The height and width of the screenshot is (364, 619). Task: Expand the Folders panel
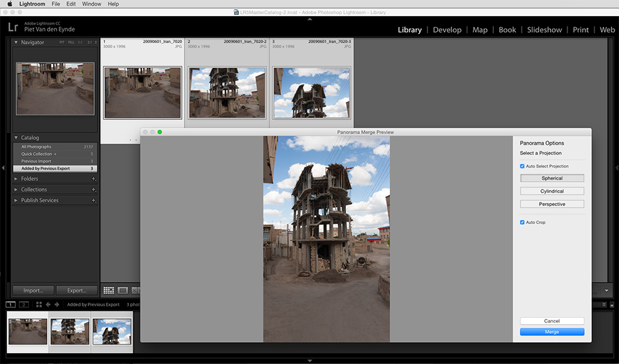tap(15, 178)
